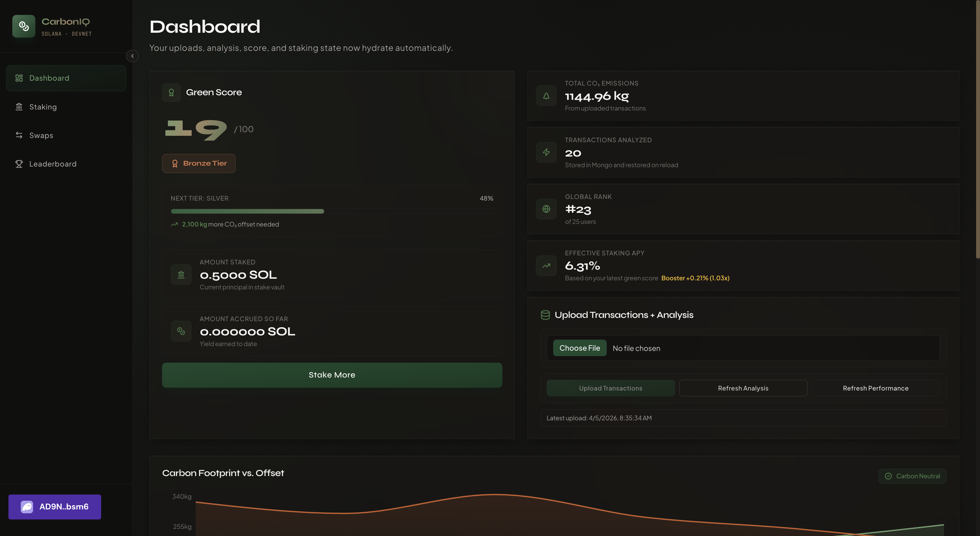Open the Swaps page
The width and height of the screenshot is (980, 536).
click(x=41, y=135)
